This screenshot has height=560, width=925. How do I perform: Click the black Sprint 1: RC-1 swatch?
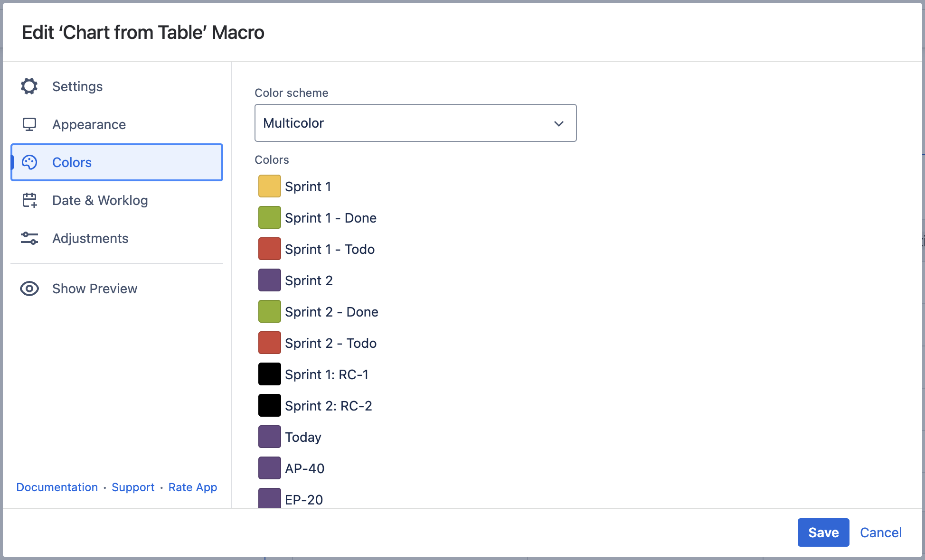click(269, 374)
